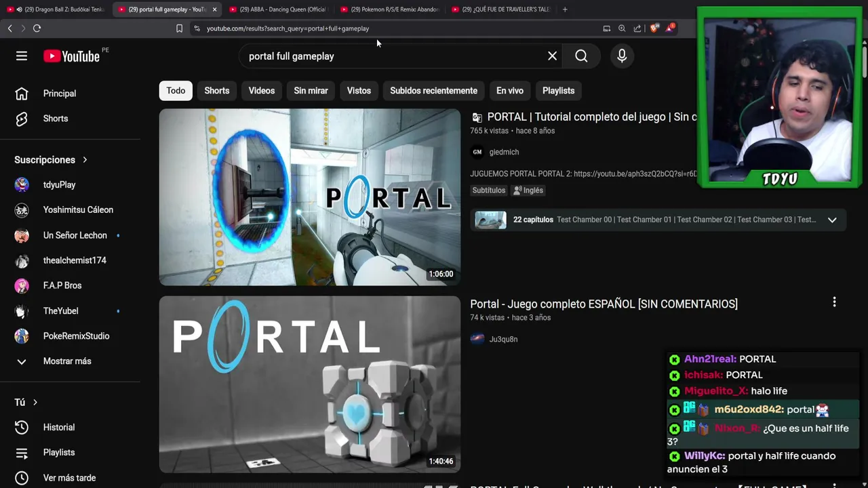Select the Sin mirar filter chip

(x=311, y=91)
